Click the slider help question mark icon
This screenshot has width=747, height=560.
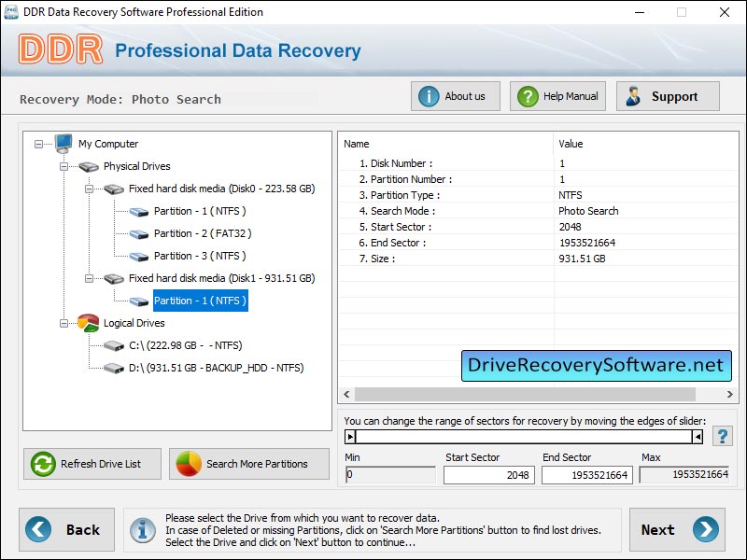(722, 436)
